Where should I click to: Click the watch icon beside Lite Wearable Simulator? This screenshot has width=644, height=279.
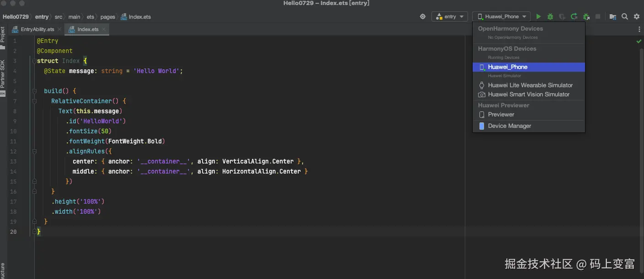coord(482,85)
